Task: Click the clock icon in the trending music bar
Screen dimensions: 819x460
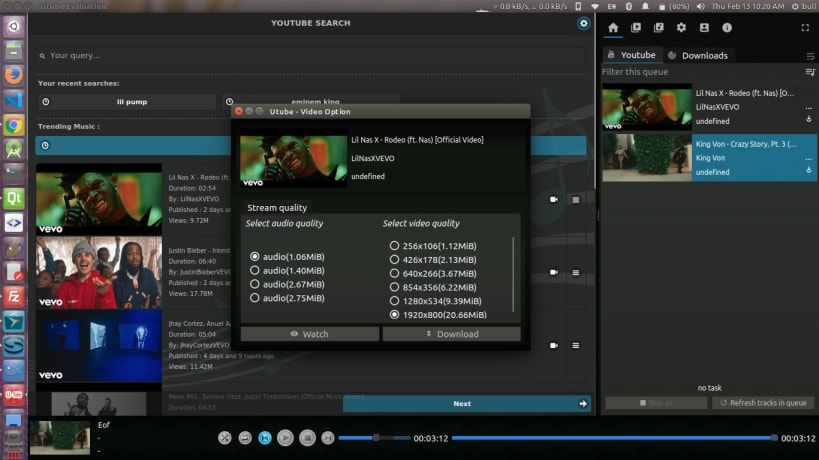Action: [45, 146]
